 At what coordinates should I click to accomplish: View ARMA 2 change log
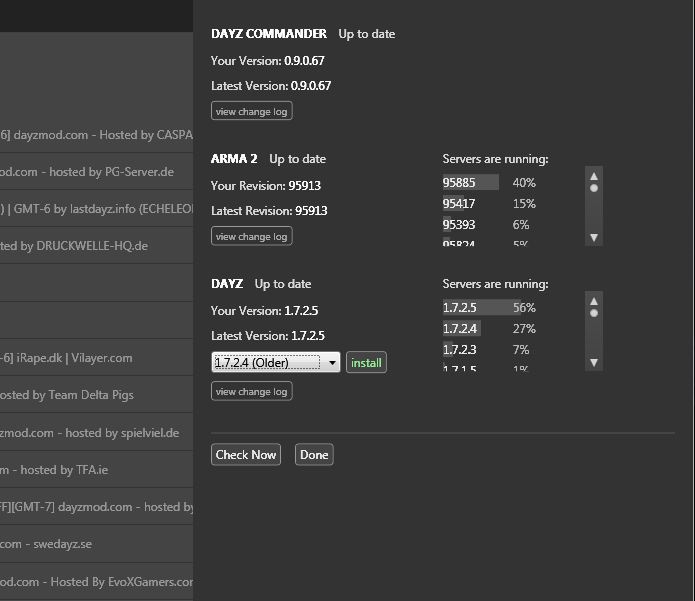(251, 236)
